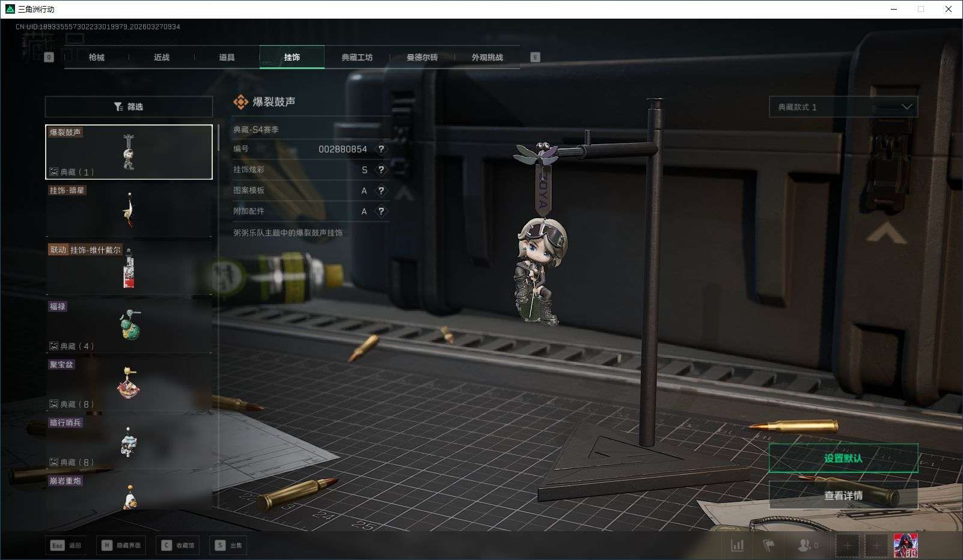Click help icon beside 附加配件
Screen dimensions: 963x560
coord(381,212)
